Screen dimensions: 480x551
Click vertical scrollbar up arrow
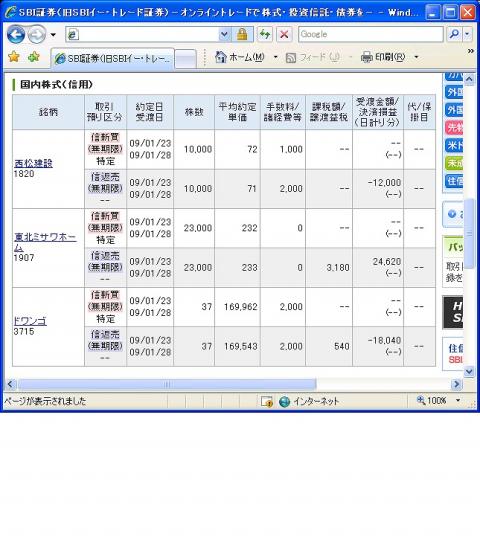pyautogui.click(x=469, y=79)
